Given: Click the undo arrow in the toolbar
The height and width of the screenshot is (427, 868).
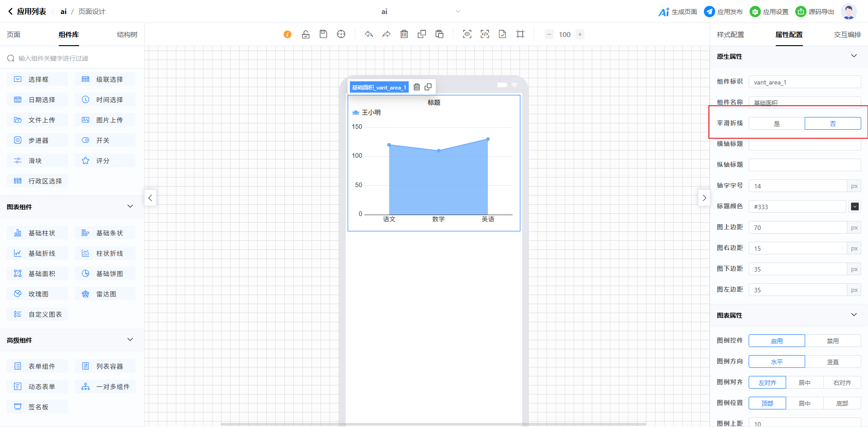Looking at the screenshot, I should tap(369, 34).
